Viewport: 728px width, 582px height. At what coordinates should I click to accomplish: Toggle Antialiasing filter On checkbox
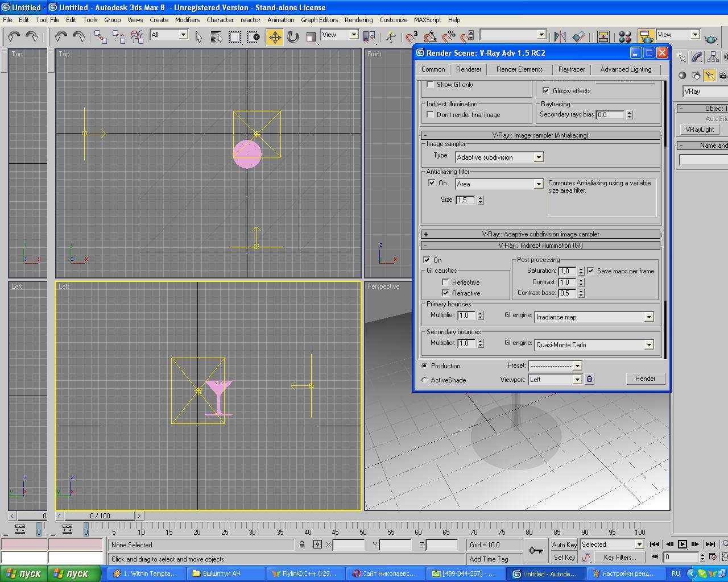point(432,183)
